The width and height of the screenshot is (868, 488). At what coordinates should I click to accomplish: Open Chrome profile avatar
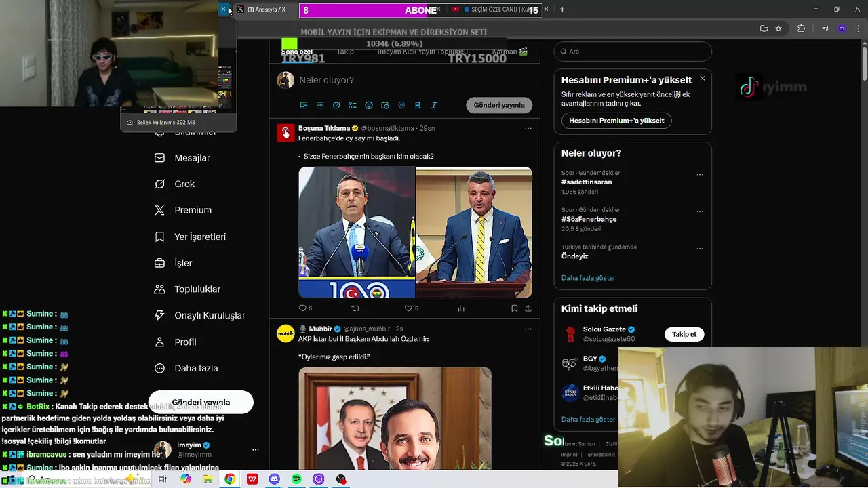(842, 28)
